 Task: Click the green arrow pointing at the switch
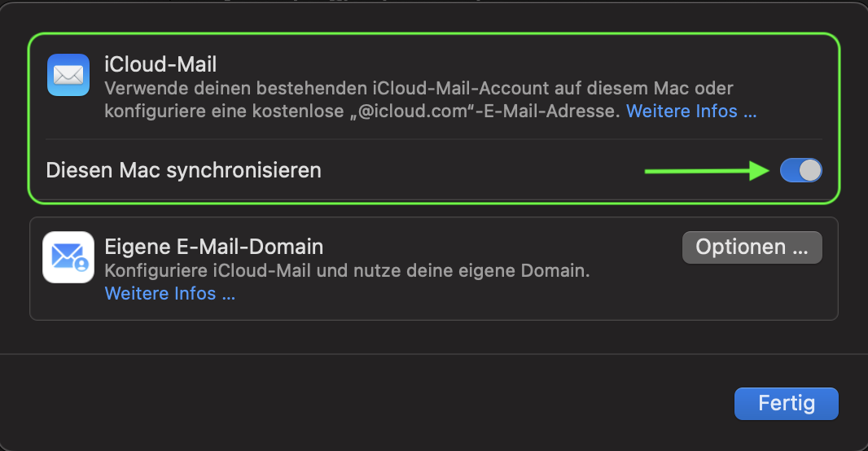point(707,170)
